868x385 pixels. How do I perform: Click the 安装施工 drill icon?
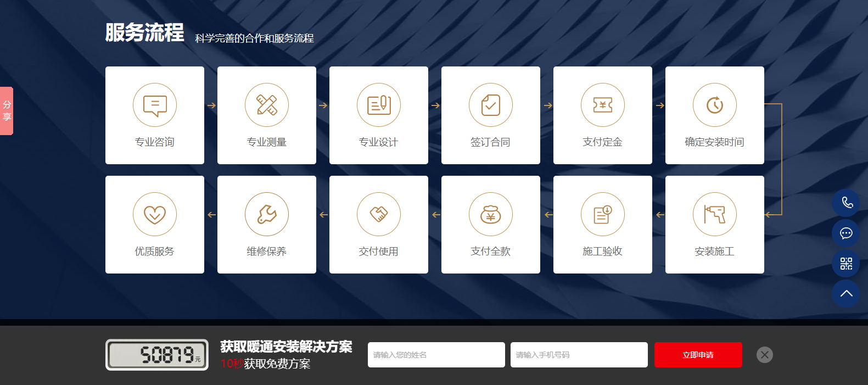point(715,214)
